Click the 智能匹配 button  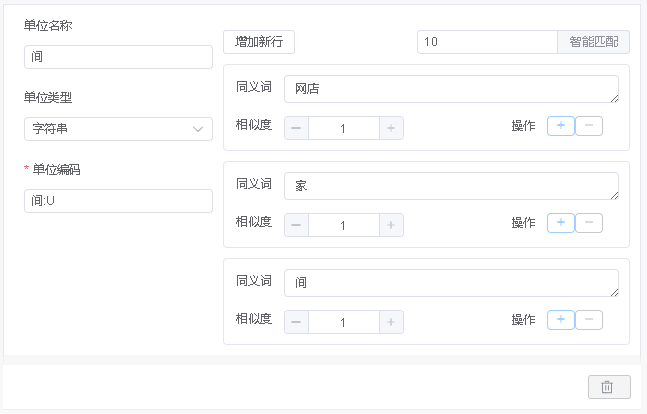(x=593, y=42)
